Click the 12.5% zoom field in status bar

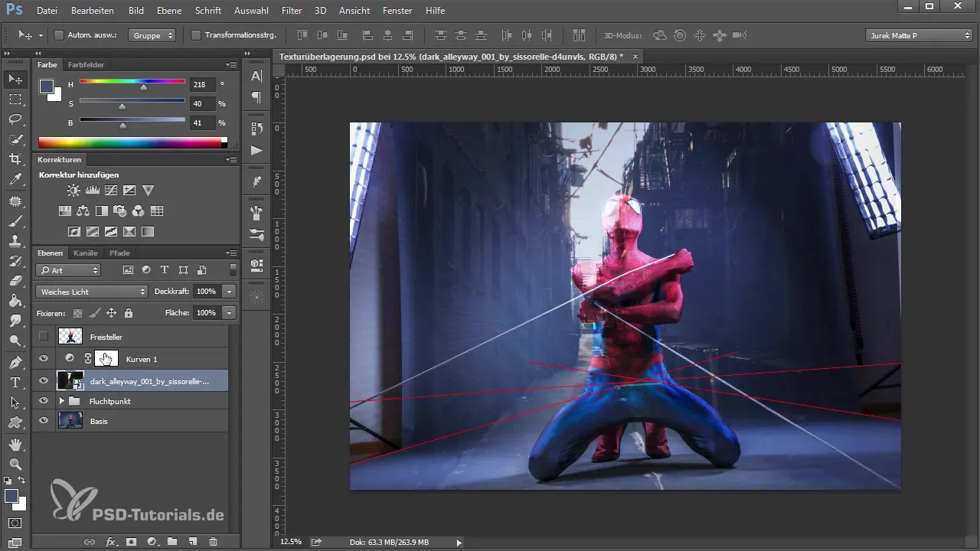(290, 542)
